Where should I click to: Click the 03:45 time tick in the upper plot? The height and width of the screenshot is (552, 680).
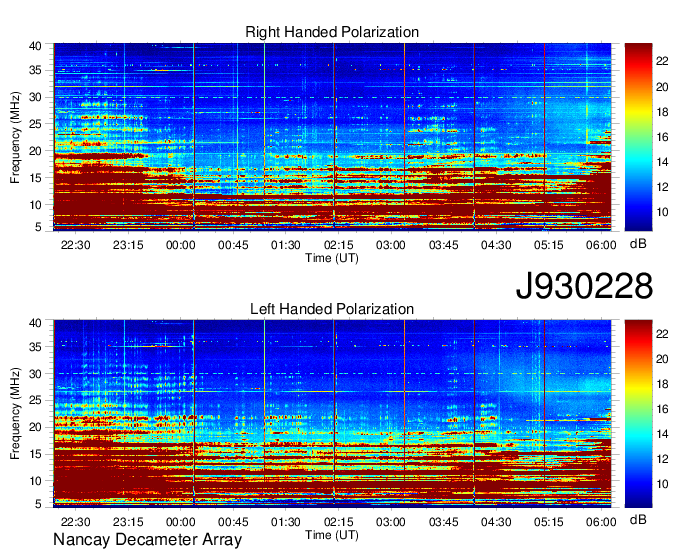pos(443,245)
